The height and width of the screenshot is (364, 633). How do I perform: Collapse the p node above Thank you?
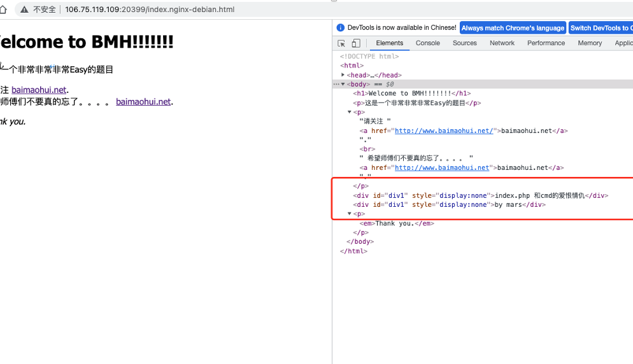coord(350,213)
